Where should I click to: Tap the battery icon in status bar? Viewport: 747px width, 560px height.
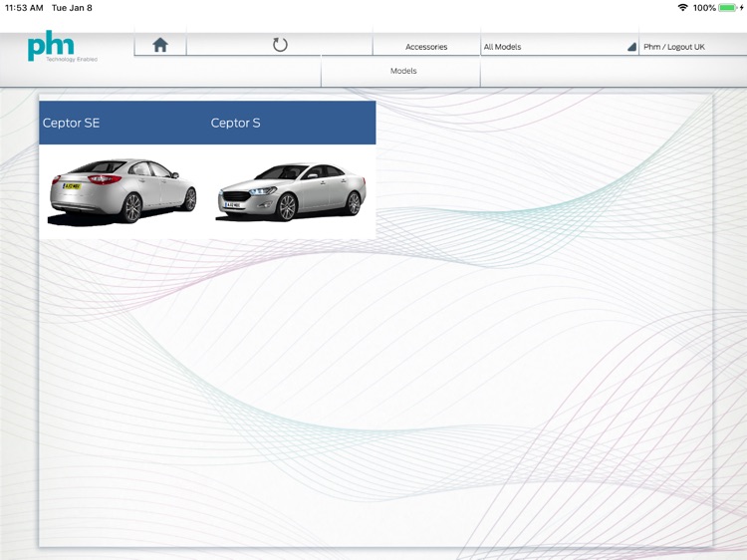[728, 8]
